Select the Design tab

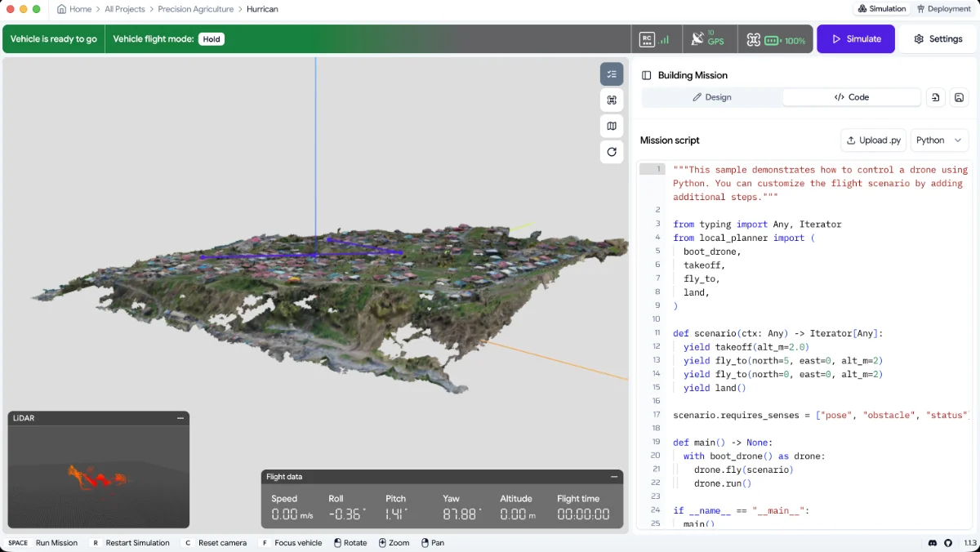[x=712, y=97]
